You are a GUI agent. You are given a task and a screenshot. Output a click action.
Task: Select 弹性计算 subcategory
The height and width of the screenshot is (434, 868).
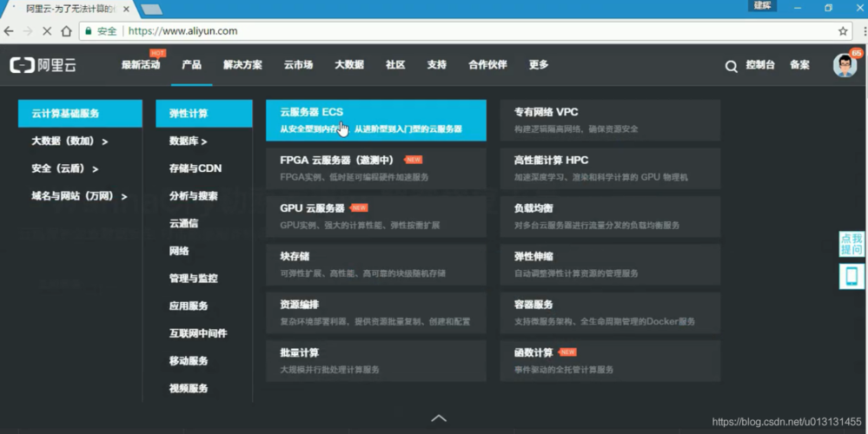pos(204,114)
